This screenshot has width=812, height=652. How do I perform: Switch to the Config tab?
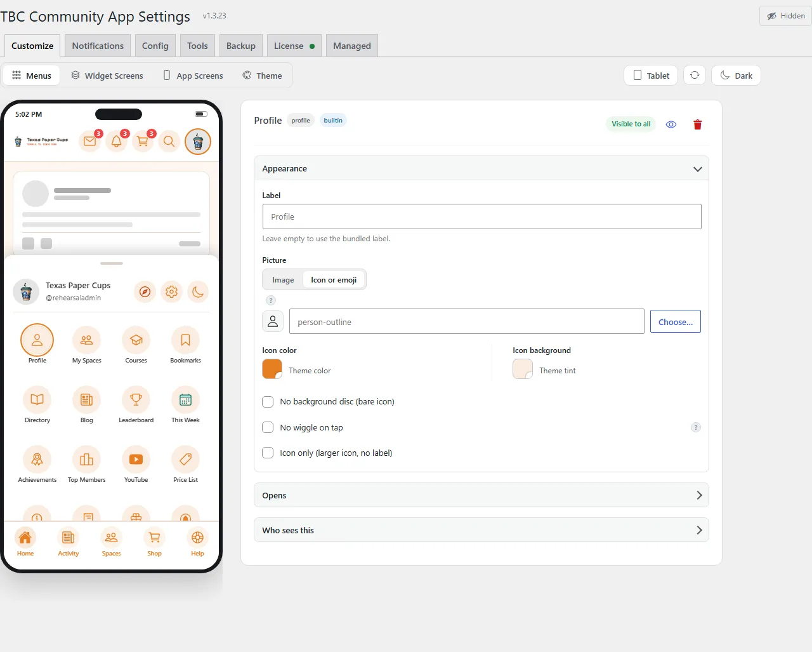(155, 46)
